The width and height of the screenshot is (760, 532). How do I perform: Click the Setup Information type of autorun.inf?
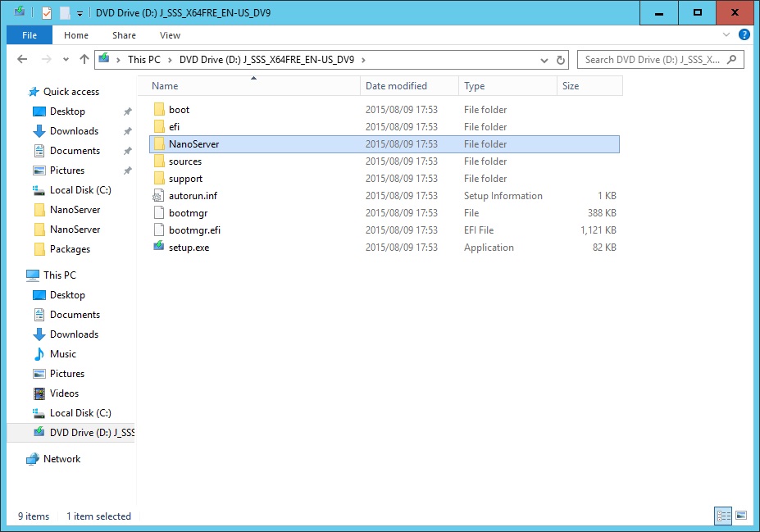pos(503,196)
